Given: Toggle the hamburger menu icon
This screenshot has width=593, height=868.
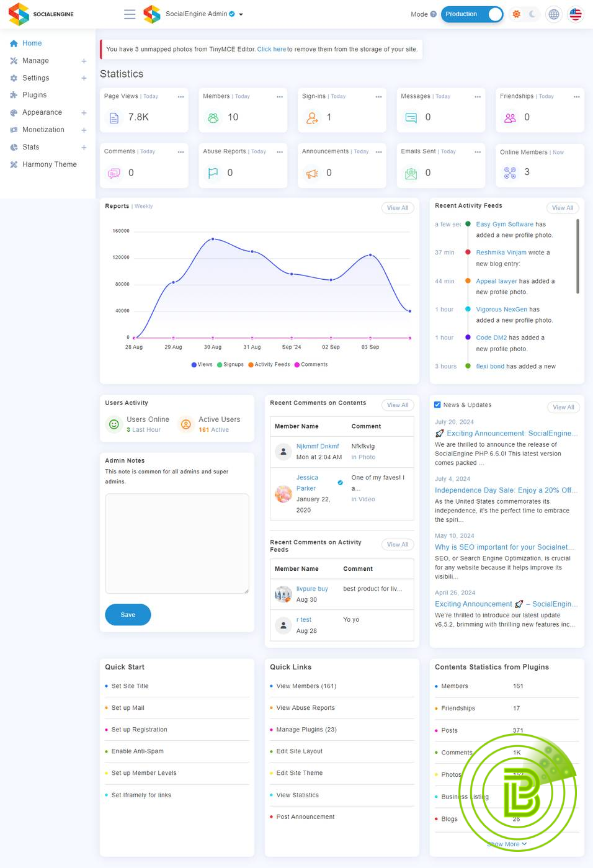Looking at the screenshot, I should pyautogui.click(x=130, y=14).
